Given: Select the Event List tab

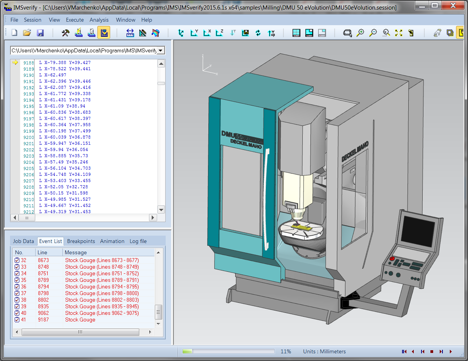Looking at the screenshot, I should [50, 241].
